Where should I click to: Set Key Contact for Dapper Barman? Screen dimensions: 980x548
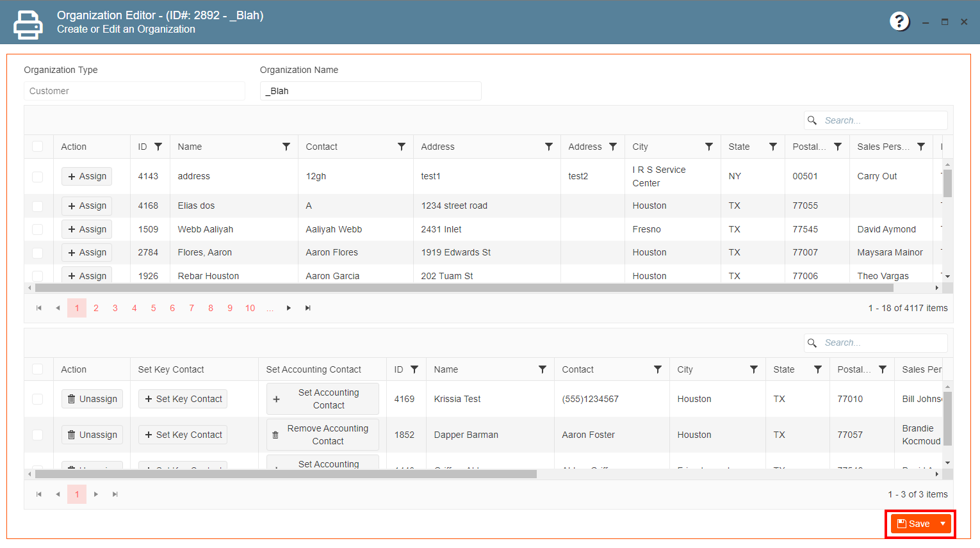click(x=183, y=435)
